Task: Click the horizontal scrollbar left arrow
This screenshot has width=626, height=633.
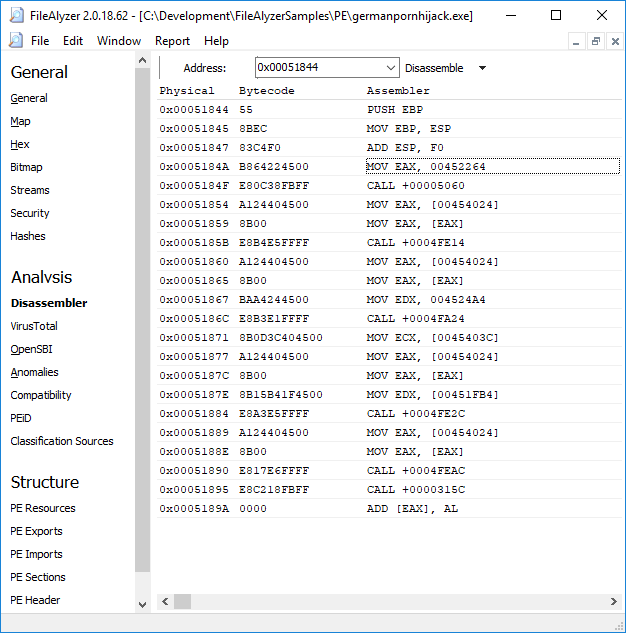Action: tap(165, 602)
